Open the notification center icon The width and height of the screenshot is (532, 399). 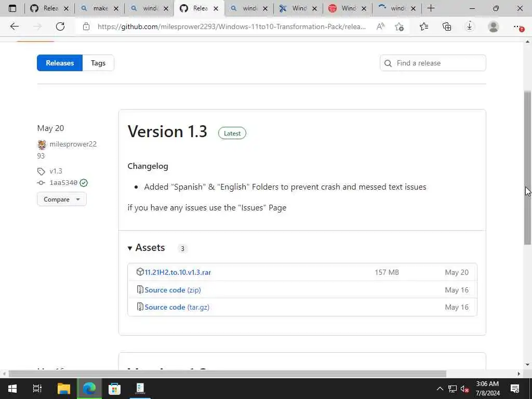515,389
